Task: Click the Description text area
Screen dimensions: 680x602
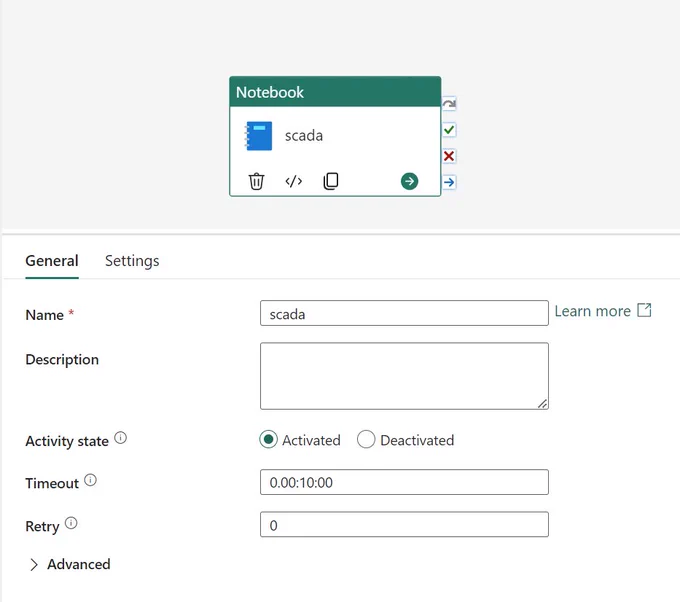Action: coord(404,376)
